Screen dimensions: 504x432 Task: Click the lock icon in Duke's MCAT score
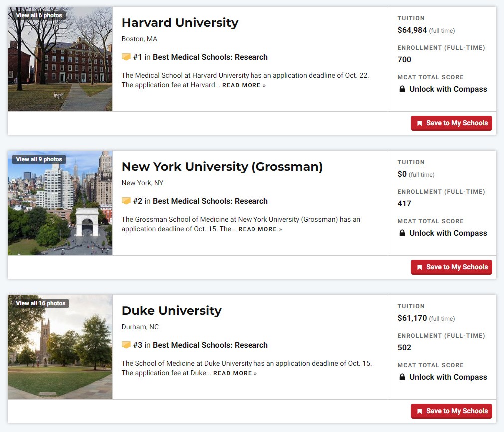[x=402, y=377]
